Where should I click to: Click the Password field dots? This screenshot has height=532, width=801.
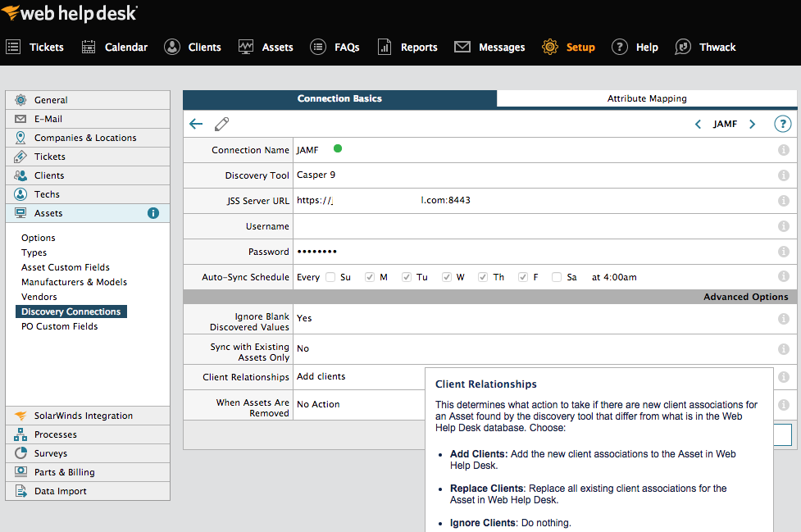pos(316,251)
